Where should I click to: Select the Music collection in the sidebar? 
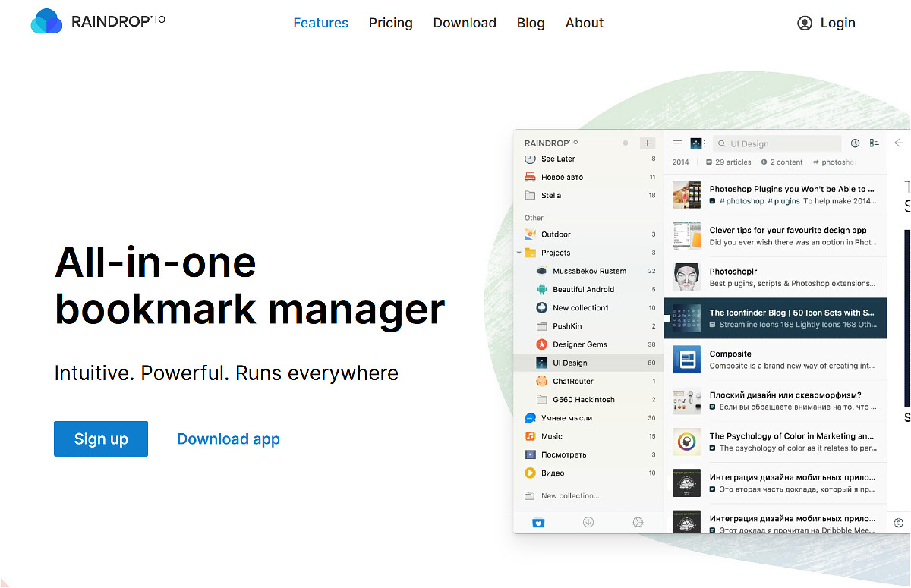(550, 435)
